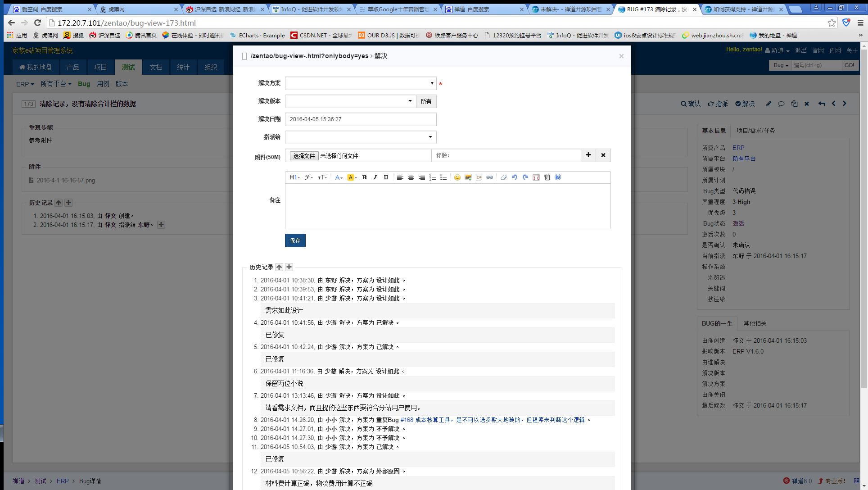Screen dimensions: 868x490
Task: Toggle bold formatting in the remark editor
Action: pyautogui.click(x=364, y=177)
